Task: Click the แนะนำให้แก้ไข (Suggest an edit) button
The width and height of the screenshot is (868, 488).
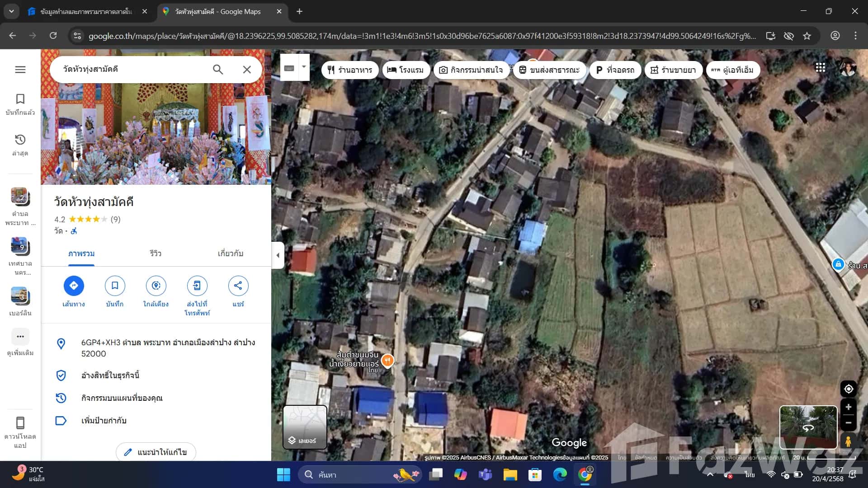Action: [x=156, y=452]
